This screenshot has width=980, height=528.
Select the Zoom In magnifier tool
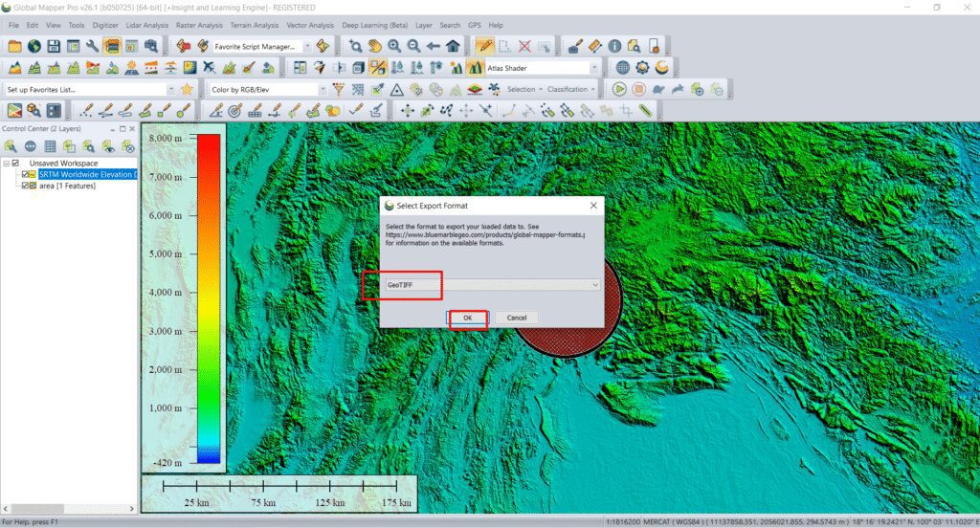pyautogui.click(x=394, y=46)
